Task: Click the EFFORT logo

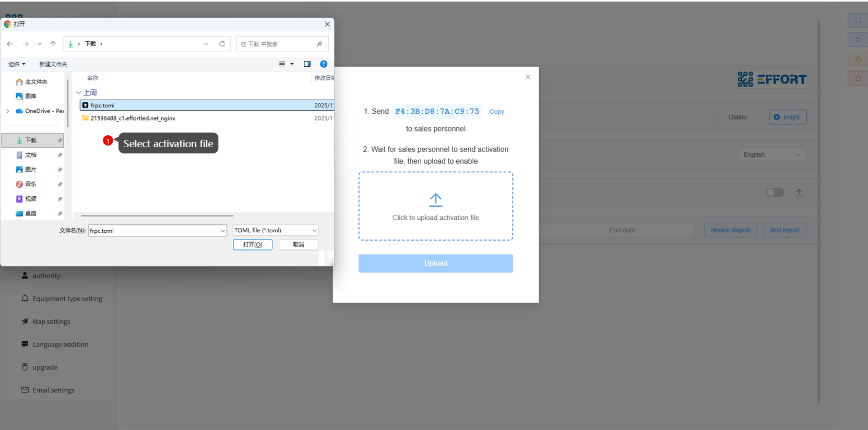Action: tap(772, 80)
